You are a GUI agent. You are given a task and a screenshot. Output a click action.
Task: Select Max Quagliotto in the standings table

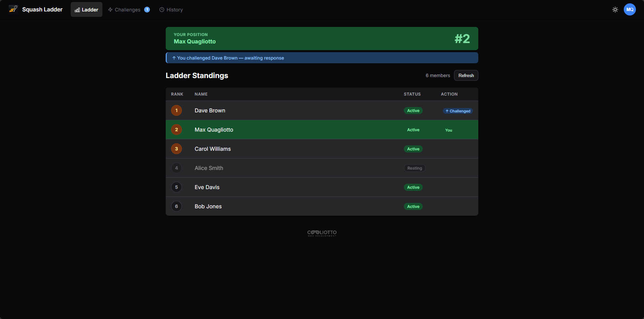click(x=214, y=130)
